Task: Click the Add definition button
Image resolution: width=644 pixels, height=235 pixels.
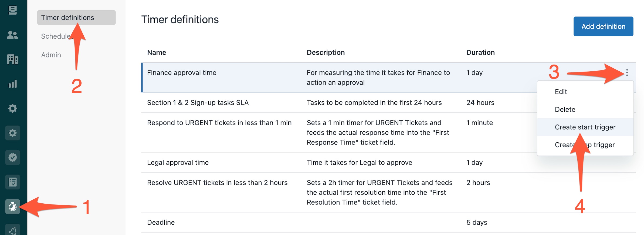Action: 603,26
